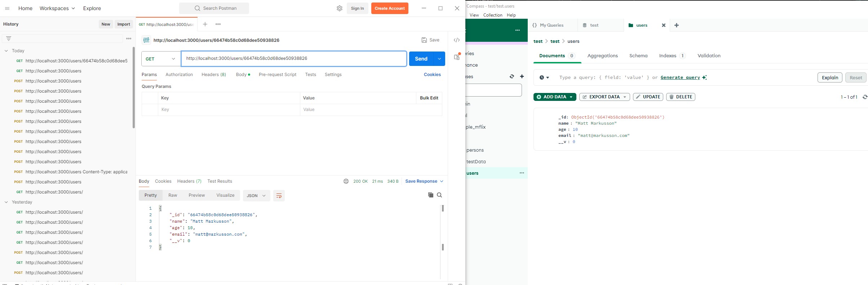Toggle response word wrap icon
The height and width of the screenshot is (285, 868).
pos(279,196)
